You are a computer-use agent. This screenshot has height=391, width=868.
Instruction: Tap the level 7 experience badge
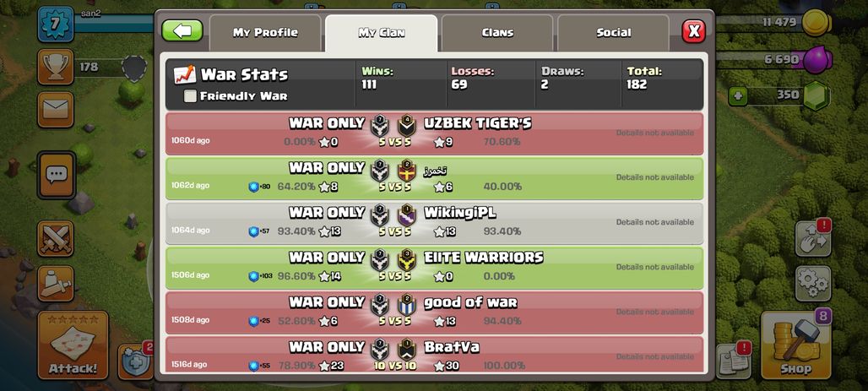[56, 24]
